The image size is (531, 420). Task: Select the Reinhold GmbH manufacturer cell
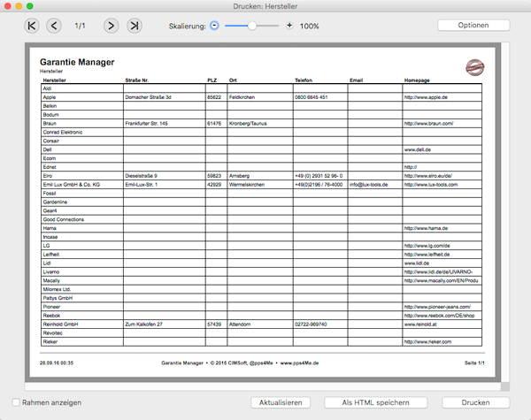(x=82, y=325)
